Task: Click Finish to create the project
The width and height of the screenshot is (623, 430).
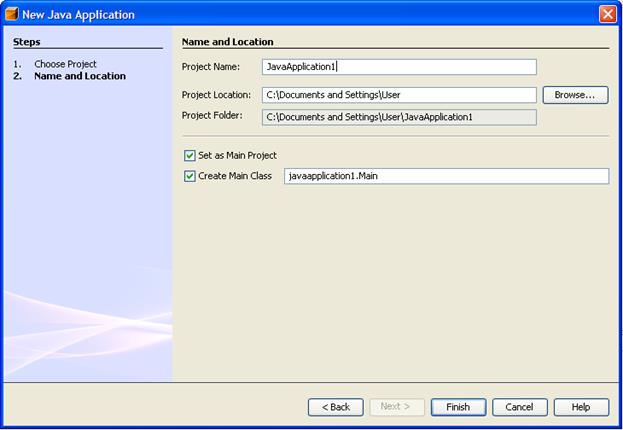Action: point(458,407)
